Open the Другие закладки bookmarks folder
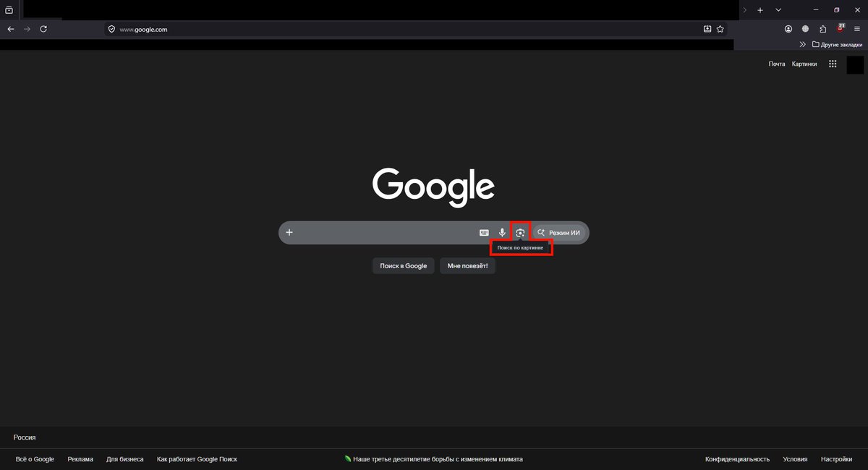This screenshot has width=868, height=470. click(x=837, y=45)
